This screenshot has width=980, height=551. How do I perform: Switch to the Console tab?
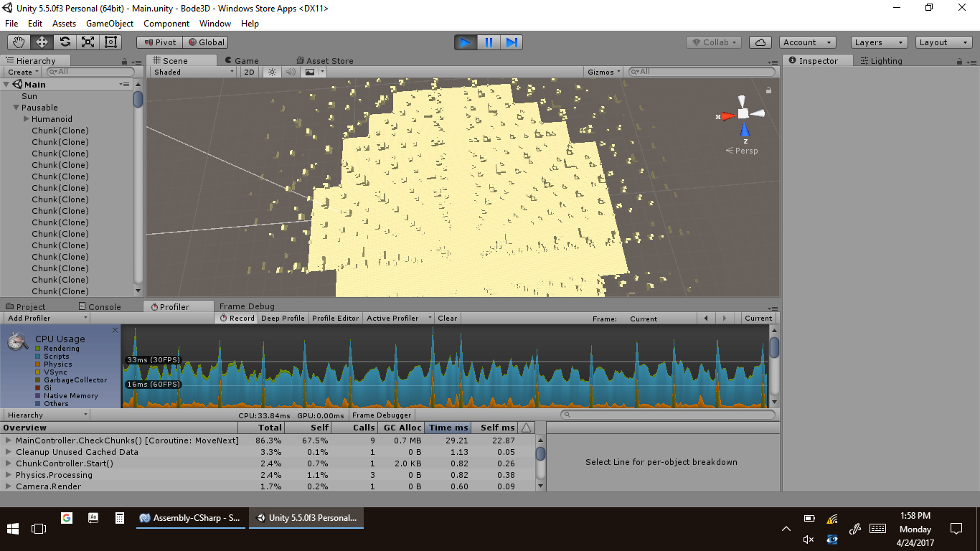[x=98, y=306]
